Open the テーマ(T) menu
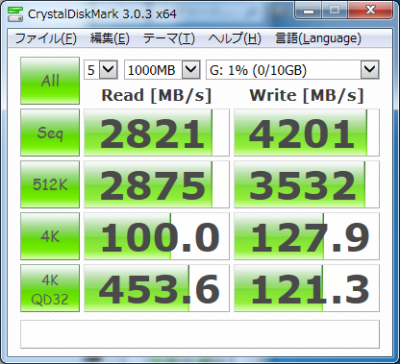 pos(168,39)
